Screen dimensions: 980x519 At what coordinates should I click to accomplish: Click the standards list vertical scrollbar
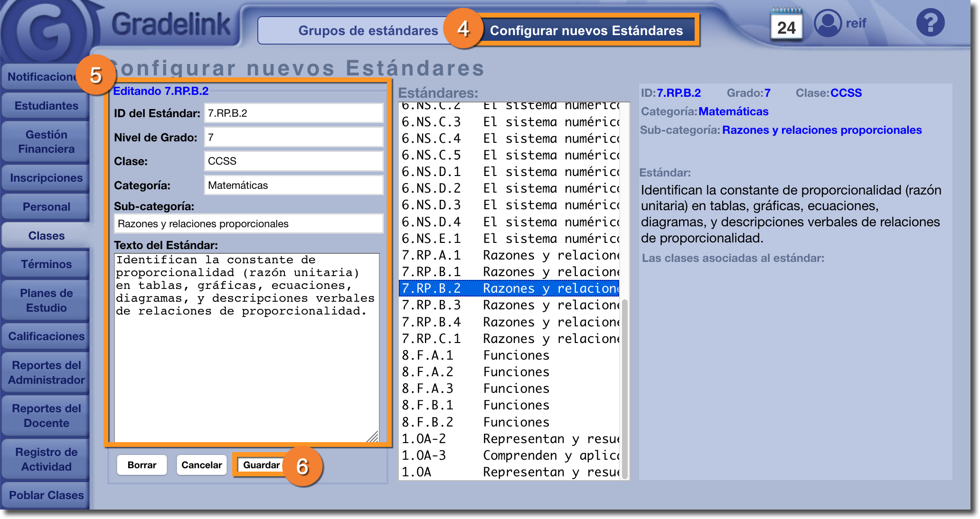point(625,389)
